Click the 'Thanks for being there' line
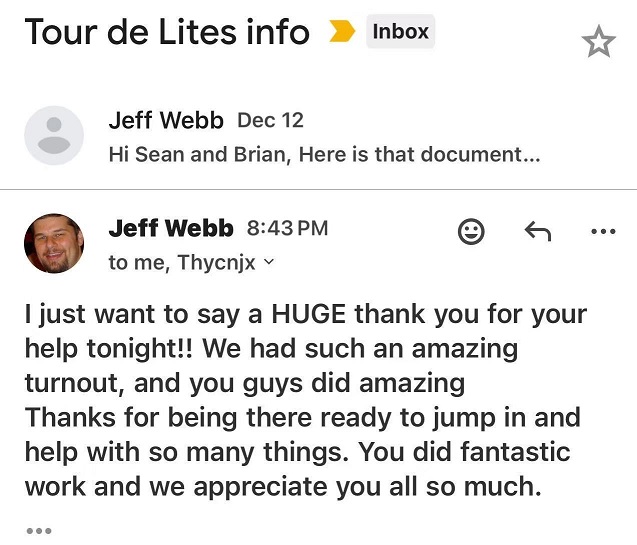The image size is (637, 545). click(x=302, y=417)
